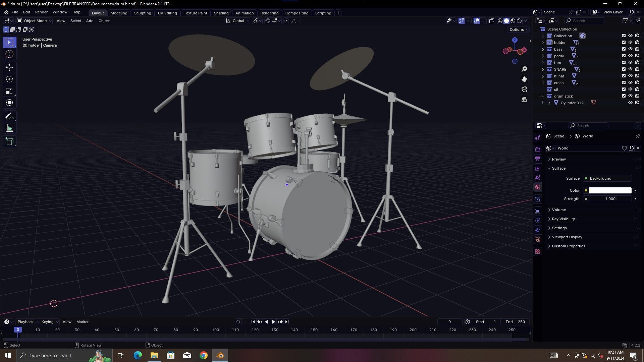The width and height of the screenshot is (644, 362).
Task: Uncheck the bass collection checkbox
Action: pyautogui.click(x=624, y=49)
